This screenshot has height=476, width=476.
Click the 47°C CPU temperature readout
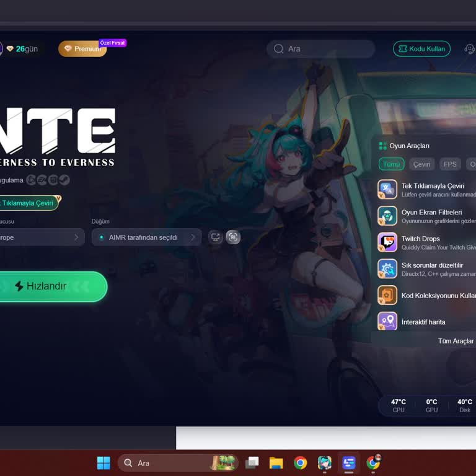(x=399, y=405)
